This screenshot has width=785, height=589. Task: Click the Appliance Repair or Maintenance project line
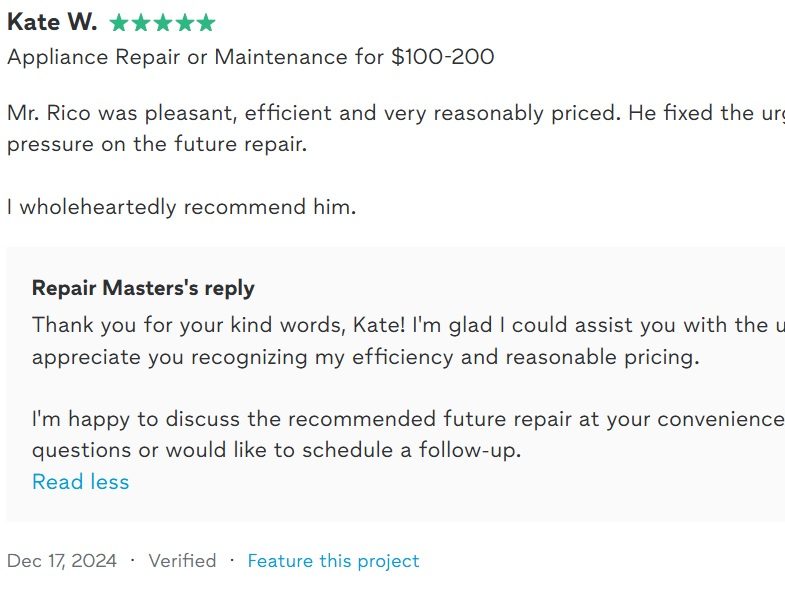pos(251,57)
